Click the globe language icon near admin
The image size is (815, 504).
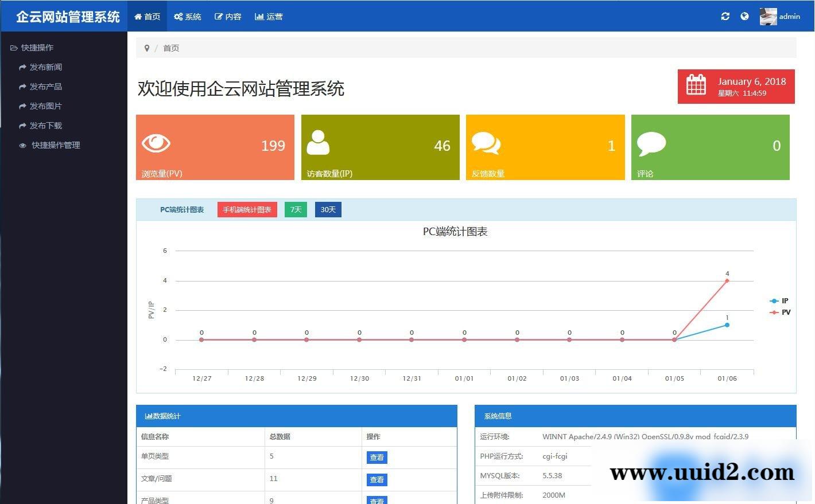click(x=744, y=16)
